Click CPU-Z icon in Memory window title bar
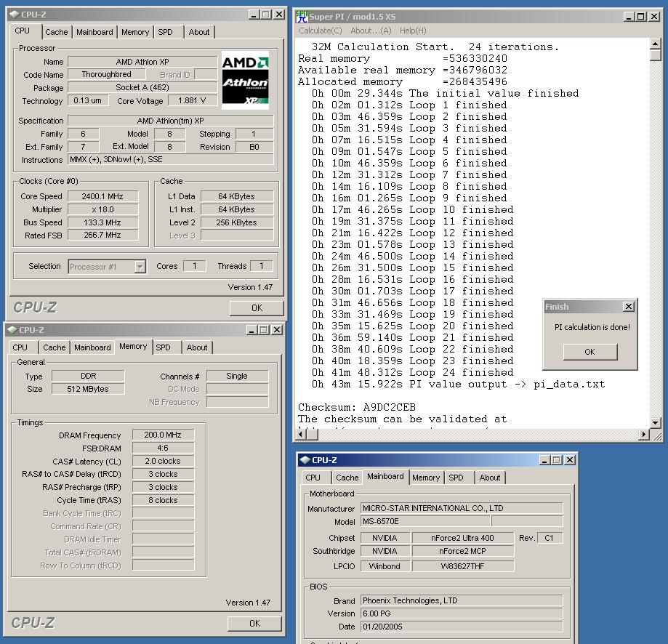The image size is (668, 644). click(12, 330)
